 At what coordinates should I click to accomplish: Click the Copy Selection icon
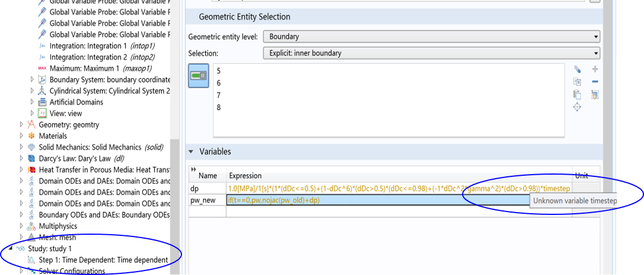(x=577, y=82)
